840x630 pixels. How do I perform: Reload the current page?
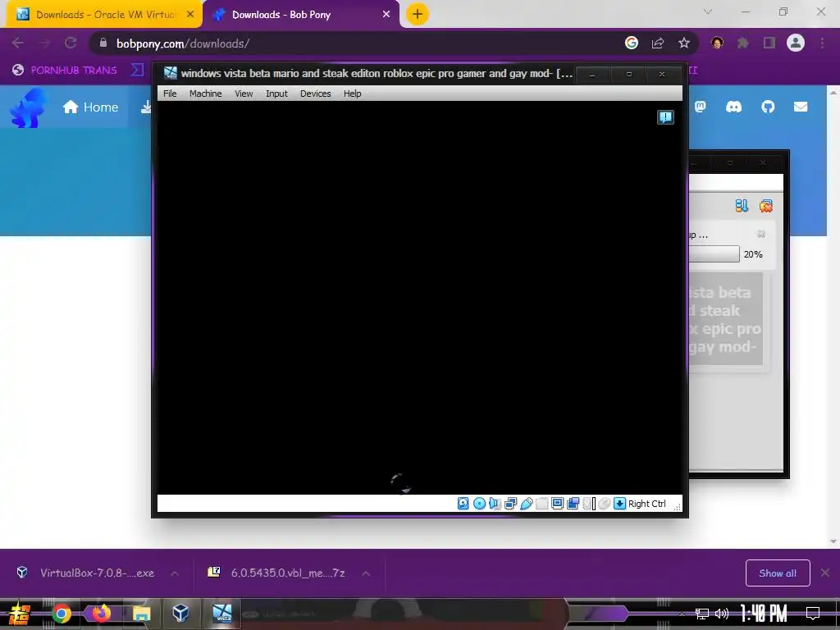[71, 43]
